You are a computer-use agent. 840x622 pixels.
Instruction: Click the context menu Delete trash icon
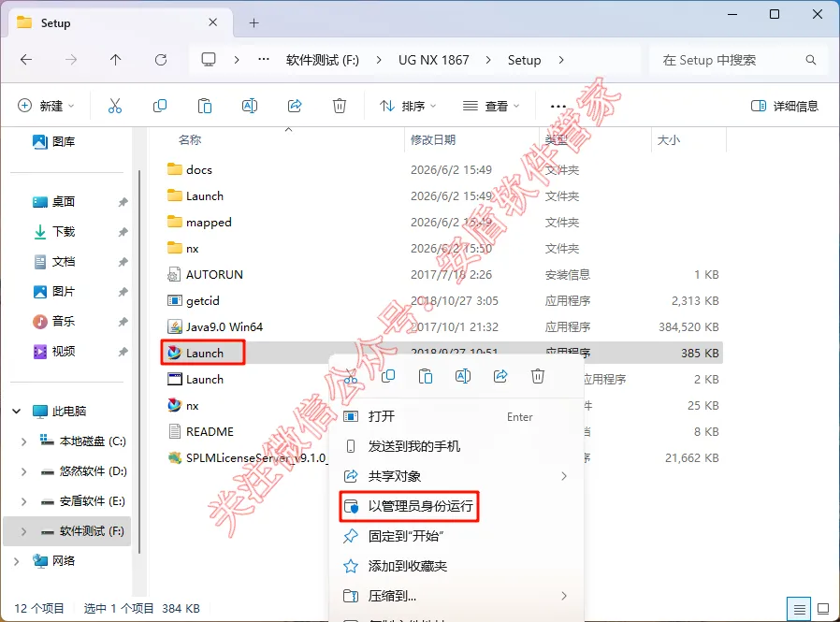coord(538,377)
